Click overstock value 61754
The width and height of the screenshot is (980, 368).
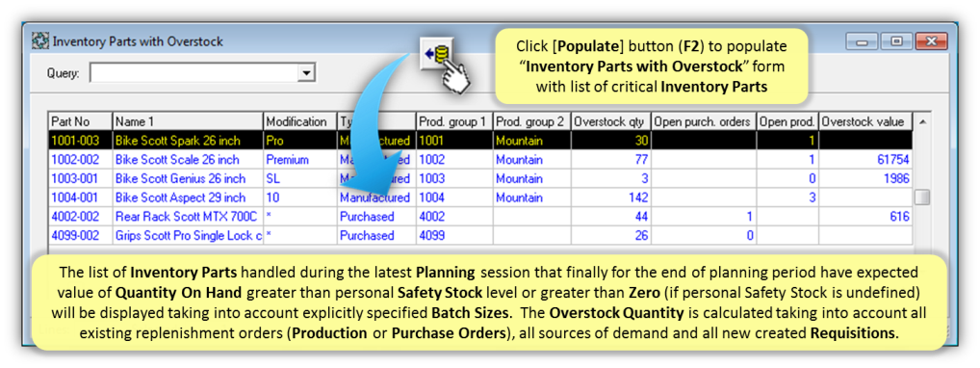click(x=892, y=160)
